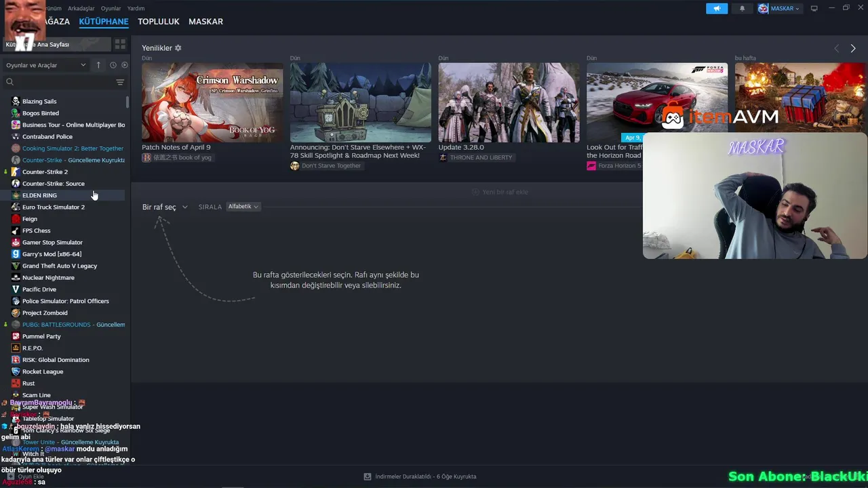
Task: Click the Rust game icon
Action: point(16,383)
